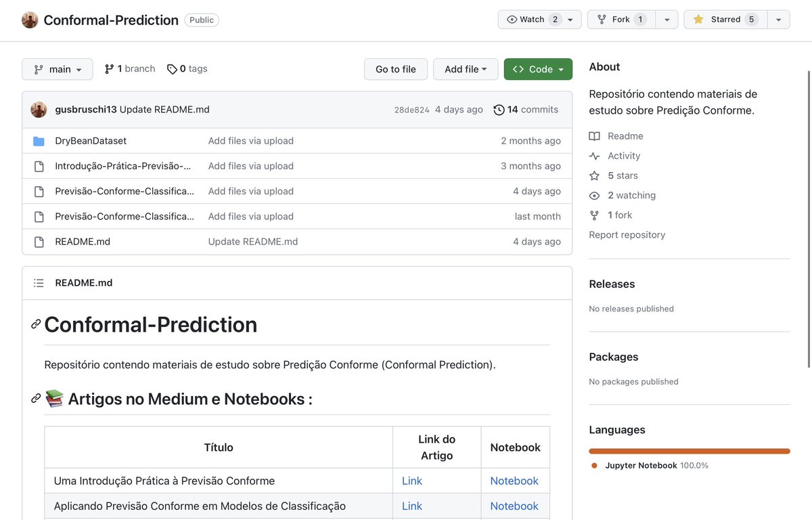Screen dimensions: 812x520
Task: Click the fork icon in Fork button
Action: click(602, 20)
